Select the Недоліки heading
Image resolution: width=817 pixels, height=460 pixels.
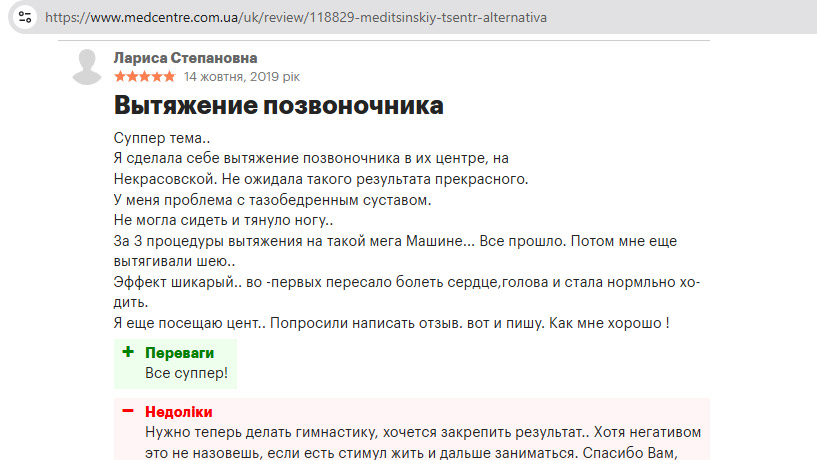pos(178,411)
